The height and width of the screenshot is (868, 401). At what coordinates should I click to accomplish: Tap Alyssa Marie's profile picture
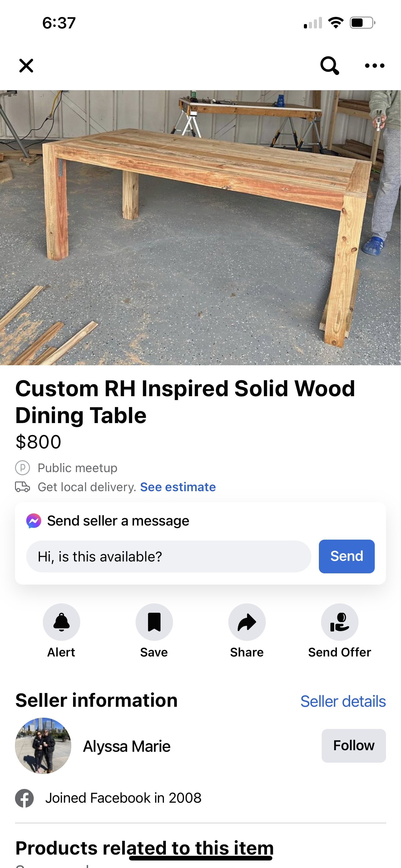point(43,746)
